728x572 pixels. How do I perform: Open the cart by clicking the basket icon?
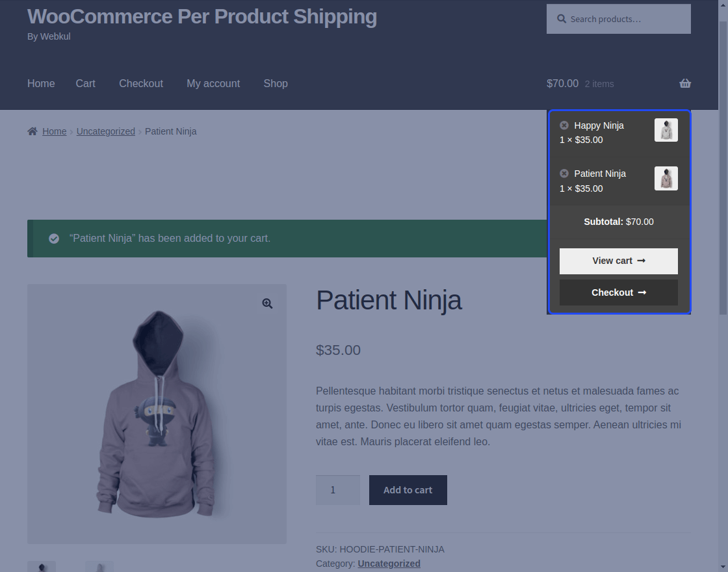pos(685,83)
